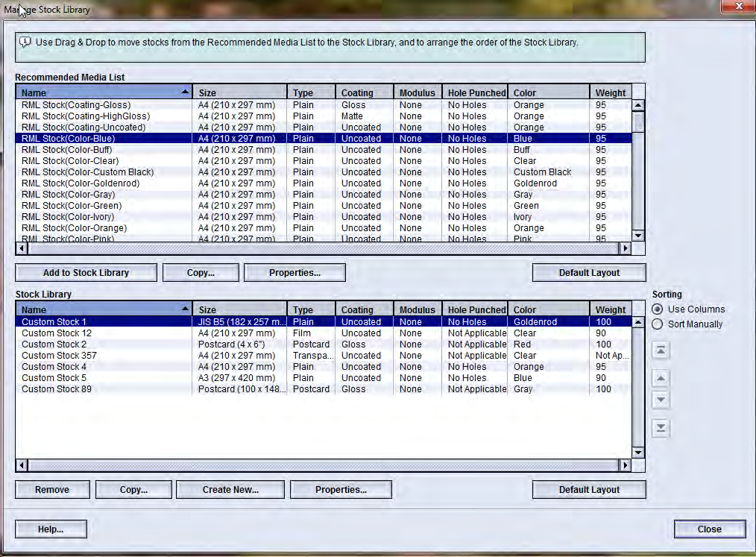This screenshot has width=756, height=557.
Task: Sort Stock Library by Type column header
Action: point(311,309)
